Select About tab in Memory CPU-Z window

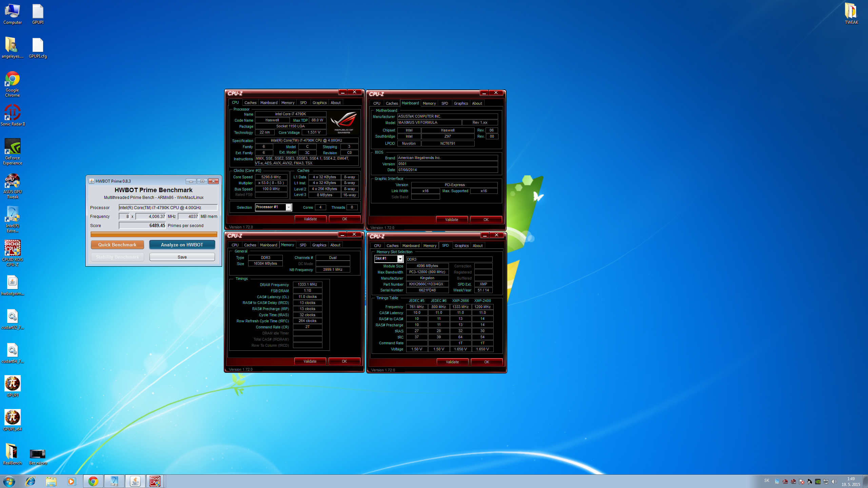pyautogui.click(x=335, y=245)
